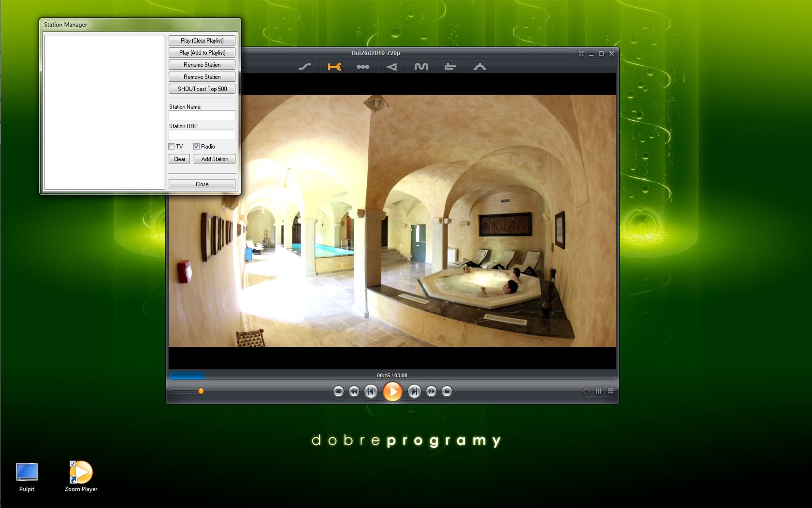Click the 00:15 / 03:08 time display

(x=392, y=375)
